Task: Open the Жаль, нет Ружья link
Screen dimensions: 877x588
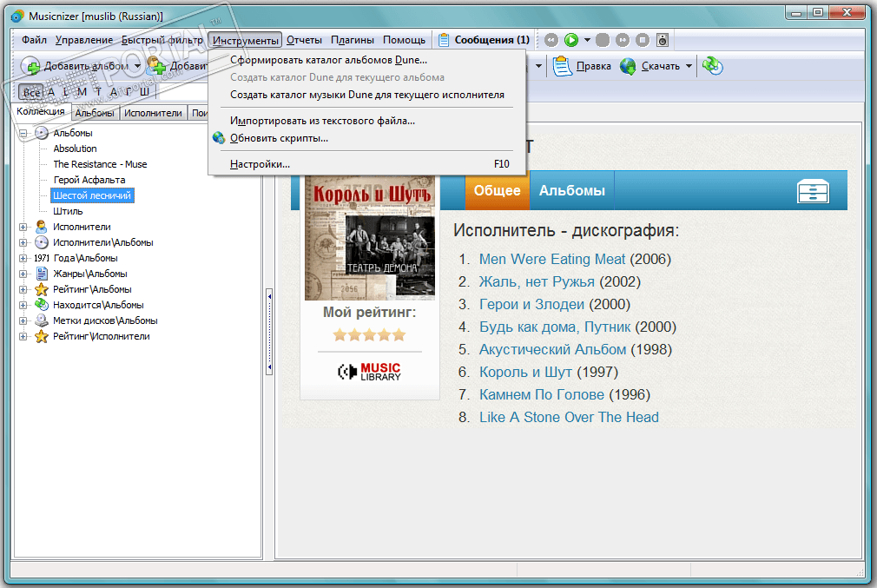Action: [x=537, y=281]
